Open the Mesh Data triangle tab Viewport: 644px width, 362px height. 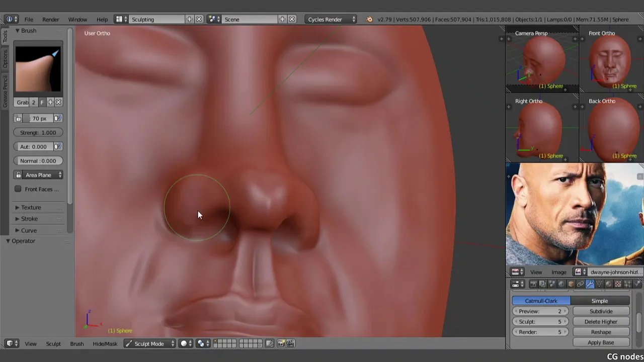599,285
